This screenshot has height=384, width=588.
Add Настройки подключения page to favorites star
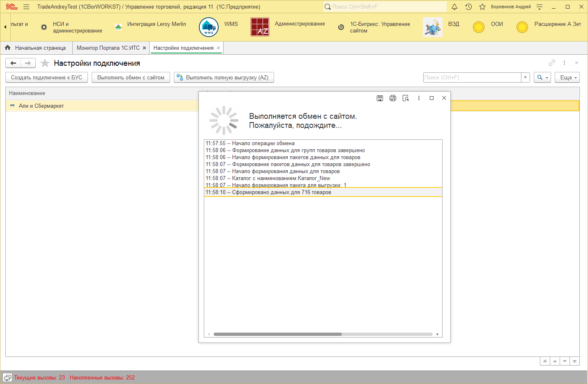pos(45,63)
